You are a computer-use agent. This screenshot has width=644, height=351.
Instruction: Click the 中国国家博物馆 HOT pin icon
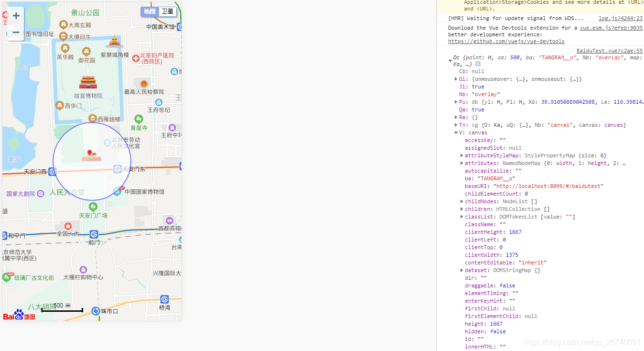click(118, 191)
